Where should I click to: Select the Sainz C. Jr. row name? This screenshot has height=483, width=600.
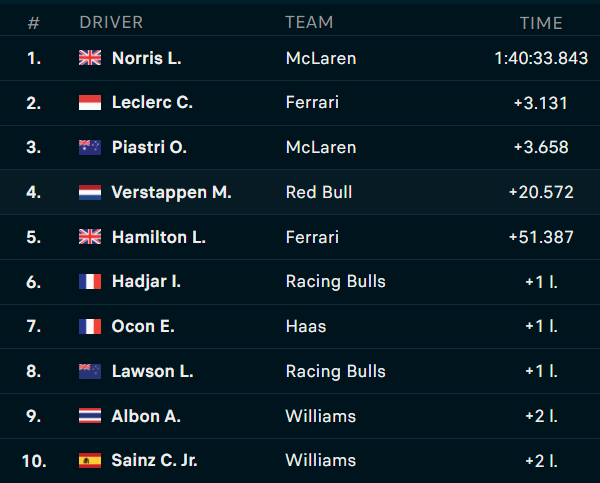point(154,460)
